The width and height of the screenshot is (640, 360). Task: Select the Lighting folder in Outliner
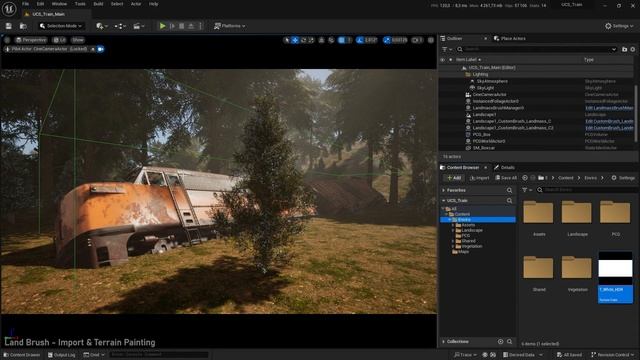[480, 74]
